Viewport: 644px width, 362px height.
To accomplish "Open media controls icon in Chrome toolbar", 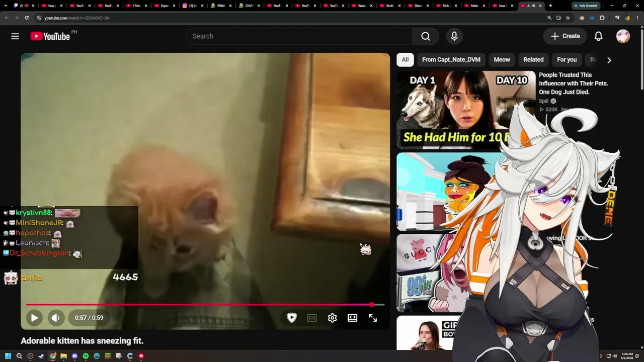I will coord(617,18).
